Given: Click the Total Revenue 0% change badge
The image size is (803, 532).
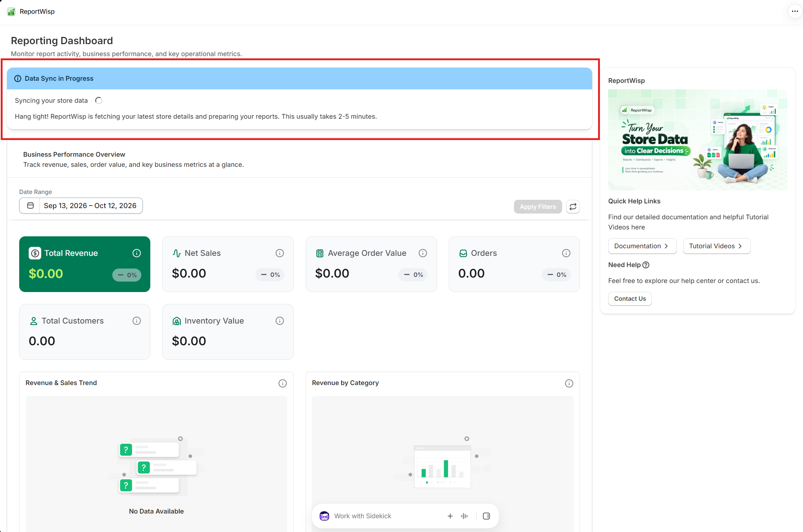Looking at the screenshot, I should [127, 275].
